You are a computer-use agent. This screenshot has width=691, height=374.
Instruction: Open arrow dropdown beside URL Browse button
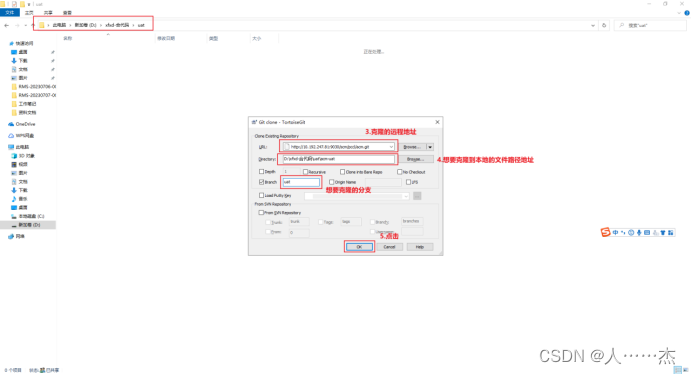(430, 147)
